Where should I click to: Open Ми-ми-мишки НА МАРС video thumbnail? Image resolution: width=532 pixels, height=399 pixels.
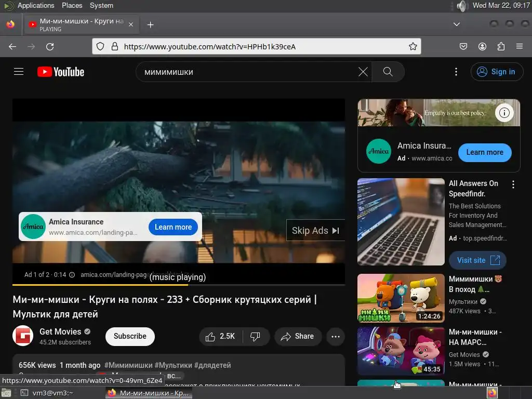pyautogui.click(x=401, y=351)
